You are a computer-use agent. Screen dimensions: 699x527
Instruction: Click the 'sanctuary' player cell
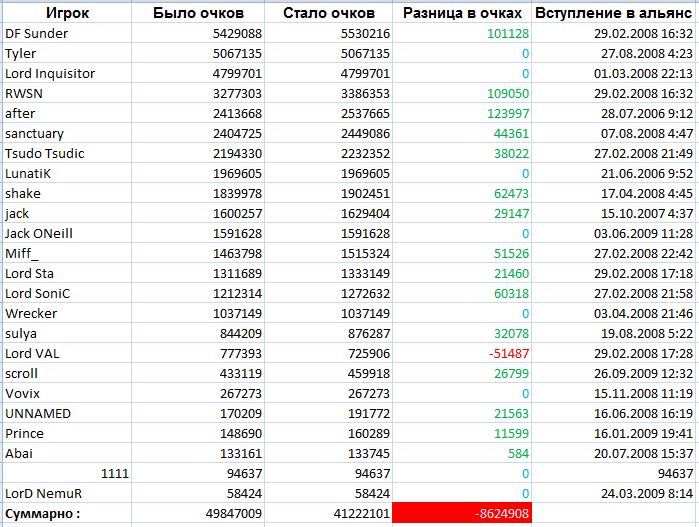pyautogui.click(x=67, y=133)
